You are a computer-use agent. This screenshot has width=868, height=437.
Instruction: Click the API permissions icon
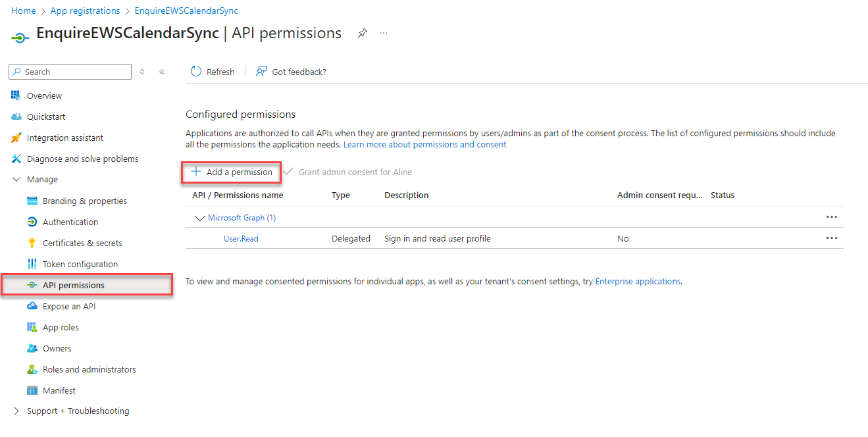(x=32, y=285)
